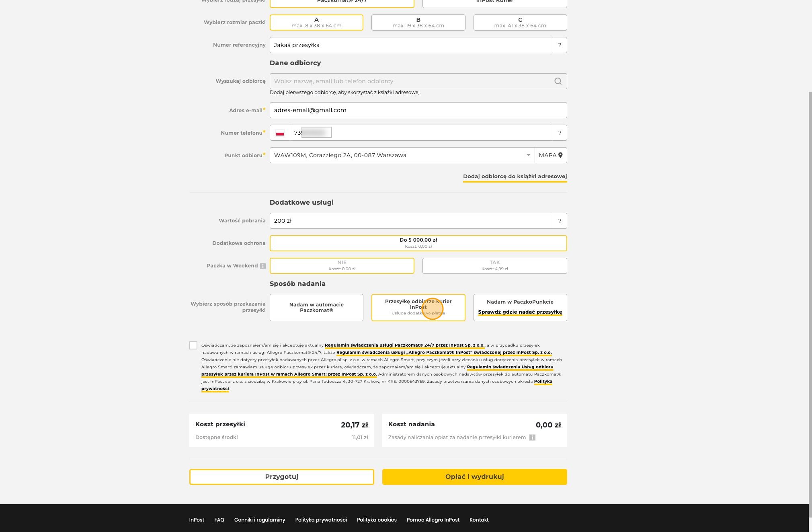The width and height of the screenshot is (812, 532).
Task: Open FAQ footer link
Action: (219, 520)
